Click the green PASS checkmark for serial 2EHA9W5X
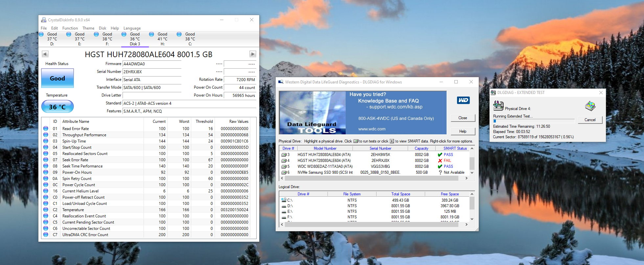 [440, 155]
